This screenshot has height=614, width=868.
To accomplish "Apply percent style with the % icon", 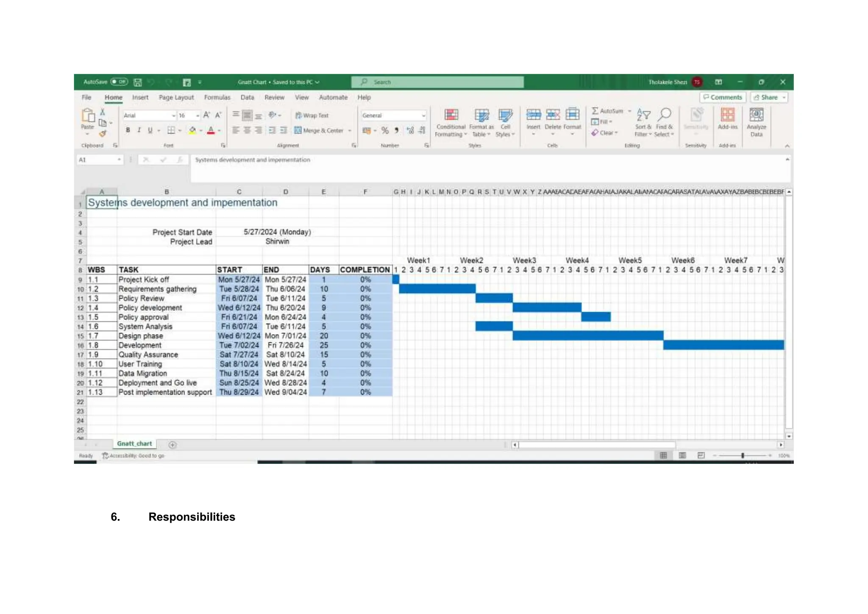I will coord(385,131).
